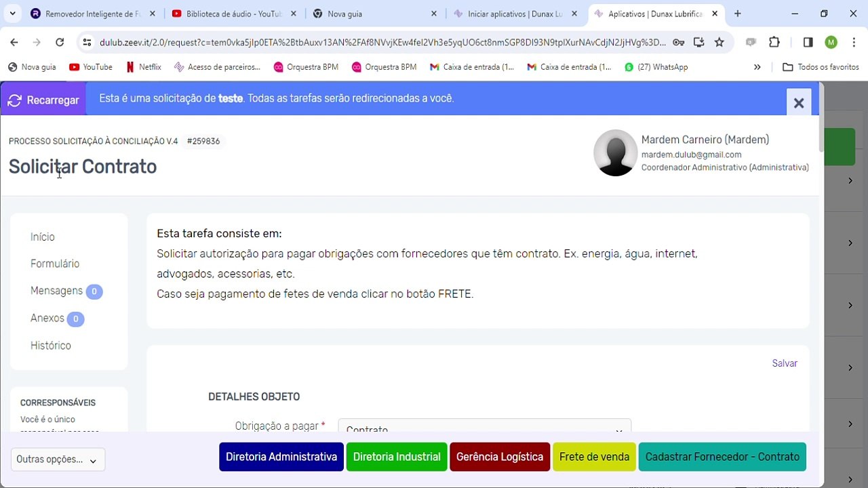The height and width of the screenshot is (488, 868).
Task: Go back in browser history
Action: [x=14, y=42]
